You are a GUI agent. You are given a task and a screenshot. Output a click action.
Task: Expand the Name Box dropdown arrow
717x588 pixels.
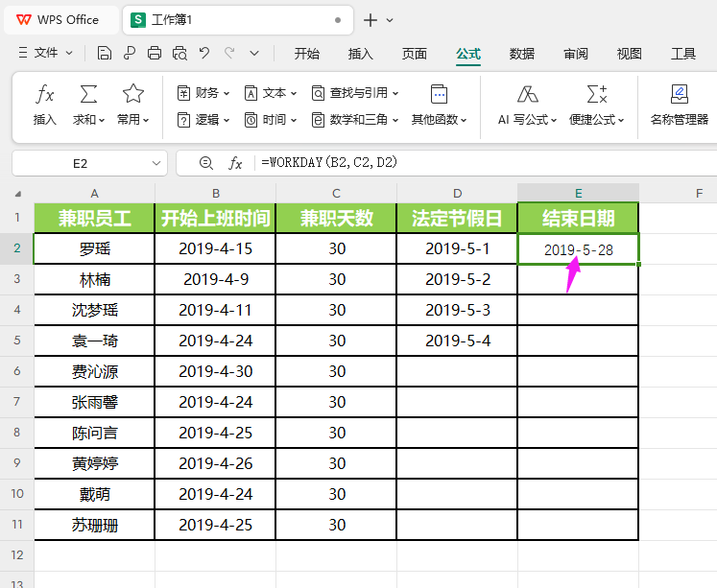(156, 164)
